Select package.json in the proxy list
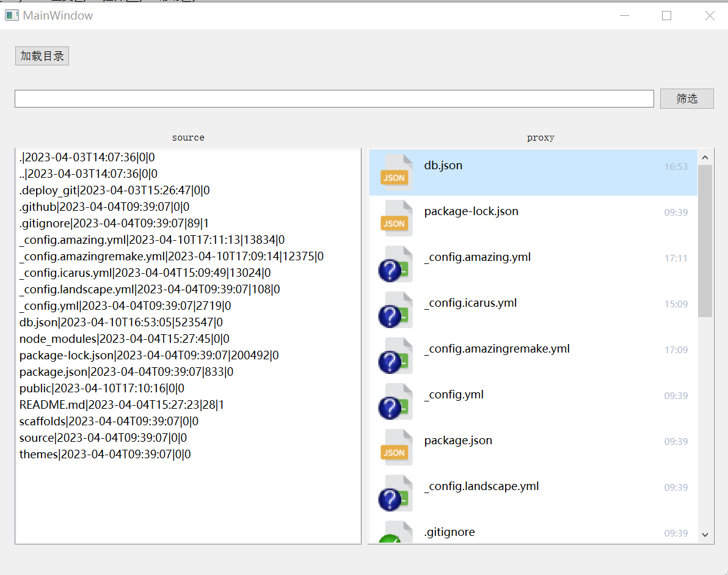Screen dimensions: 728x575 tap(533, 447)
